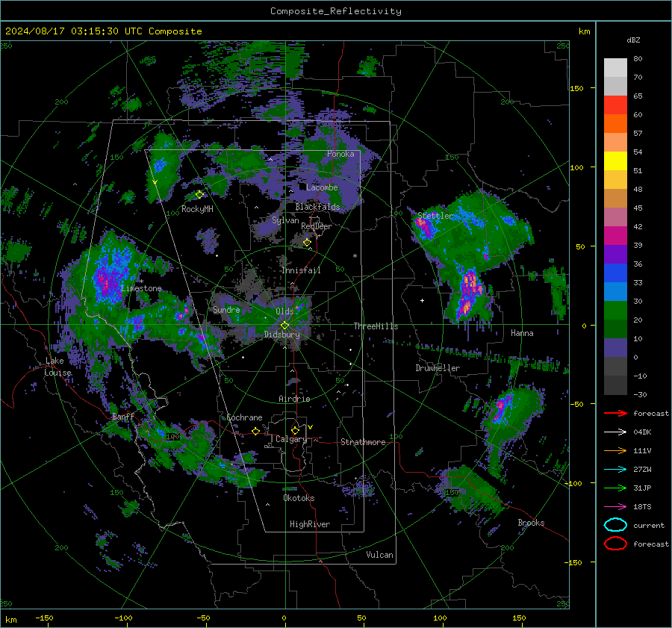Click the Drumheller city label
The height and width of the screenshot is (628, 672).
(438, 368)
